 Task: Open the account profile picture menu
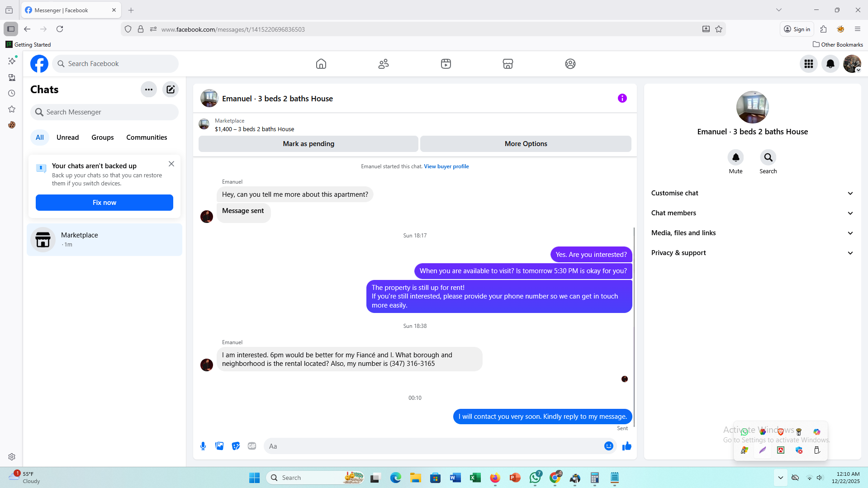[852, 64]
